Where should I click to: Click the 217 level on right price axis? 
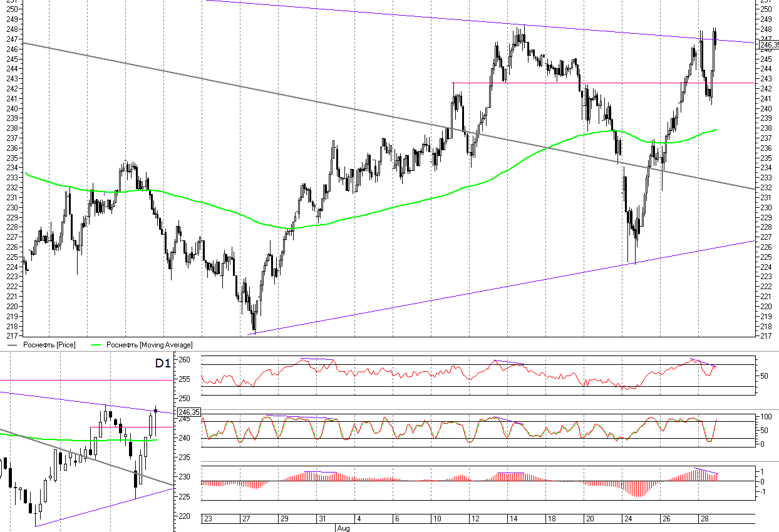(x=765, y=336)
